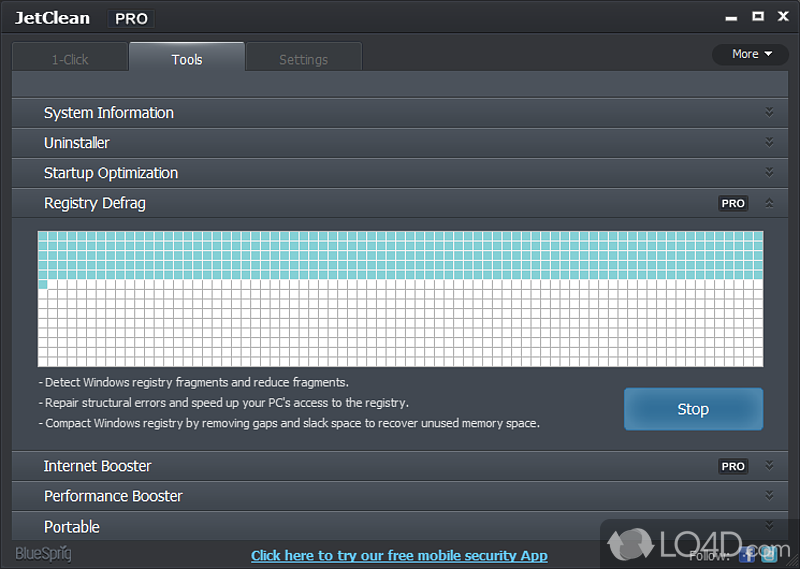The width and height of the screenshot is (800, 569).
Task: Minimize the JetClean window
Action: [731, 18]
